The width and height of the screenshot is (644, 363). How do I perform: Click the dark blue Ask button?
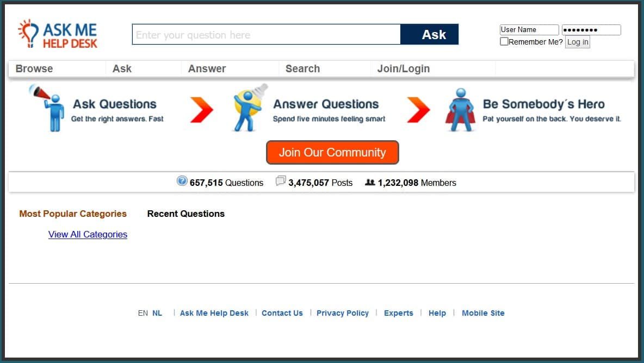pyautogui.click(x=429, y=34)
